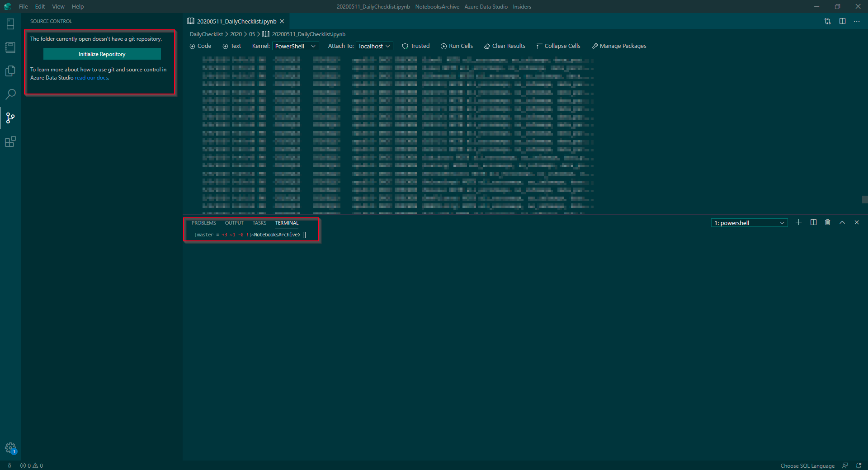Switch to the OUTPUT tab
Image resolution: width=868 pixels, height=470 pixels.
click(x=234, y=222)
